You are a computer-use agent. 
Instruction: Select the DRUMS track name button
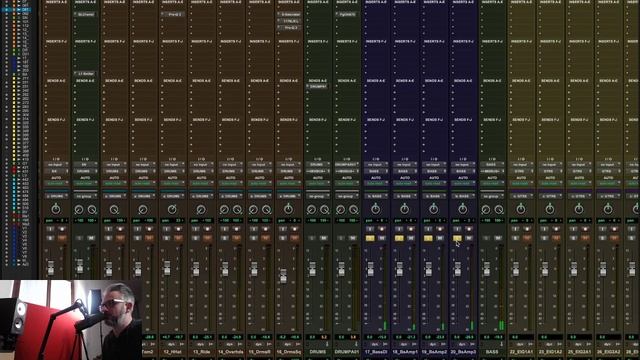point(318,352)
